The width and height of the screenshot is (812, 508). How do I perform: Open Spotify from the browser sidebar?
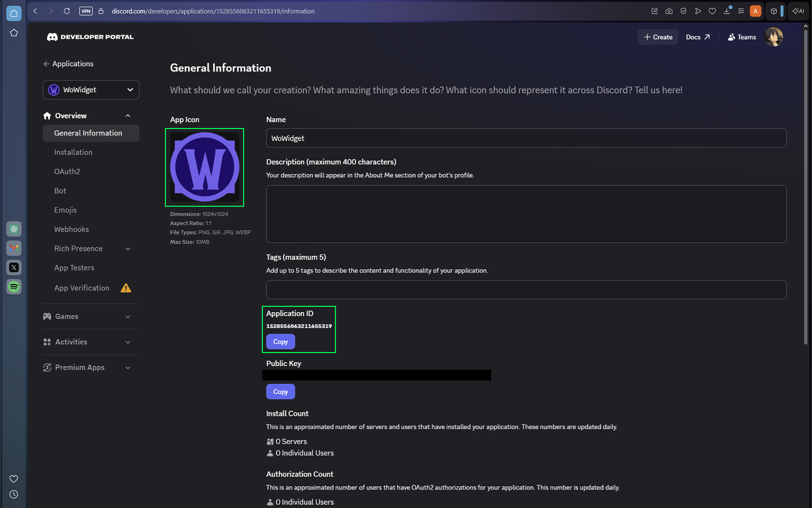[14, 287]
